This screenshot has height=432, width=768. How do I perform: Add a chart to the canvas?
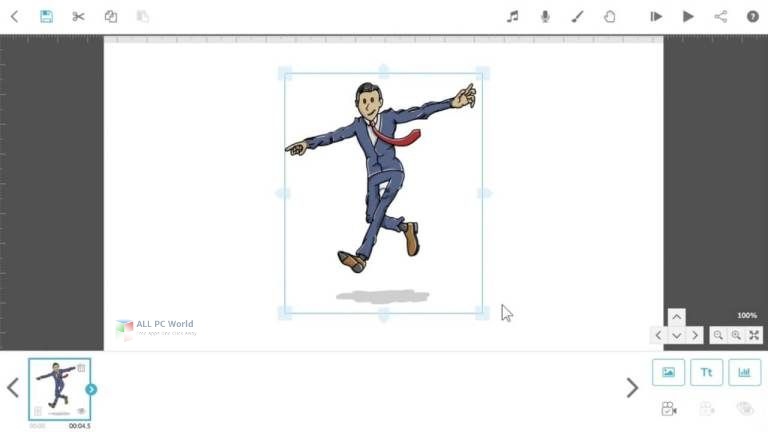[x=744, y=372]
